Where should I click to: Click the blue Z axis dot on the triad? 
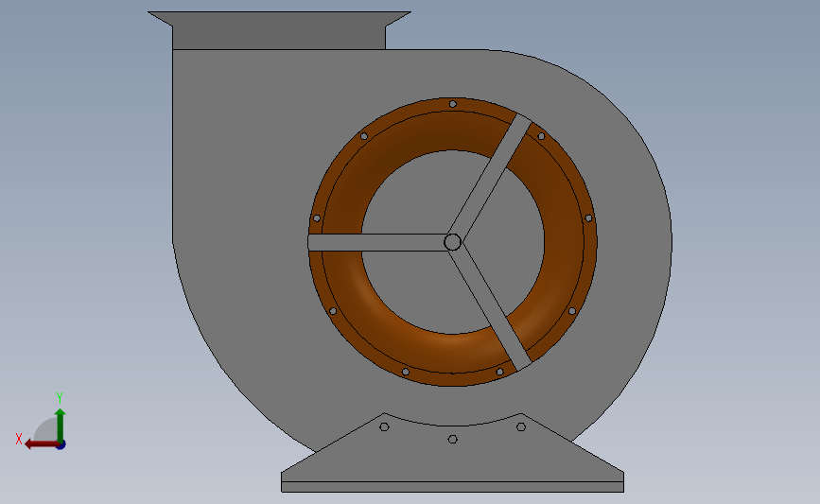[x=61, y=445]
